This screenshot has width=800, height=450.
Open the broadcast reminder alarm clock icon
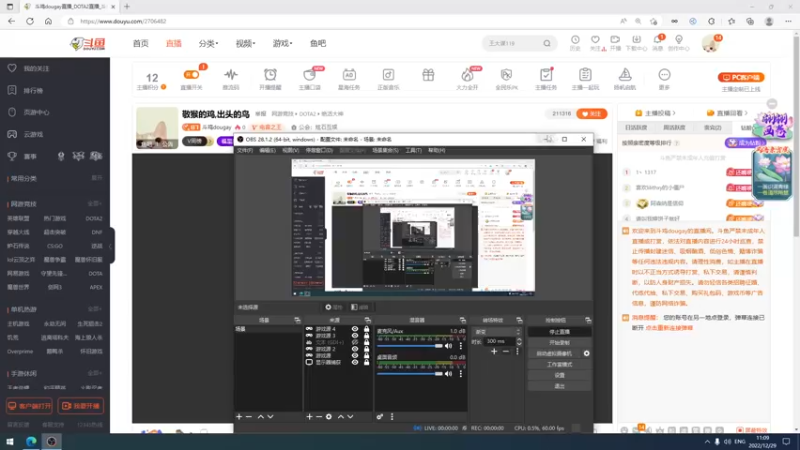tap(270, 75)
